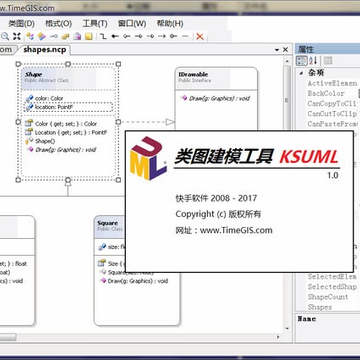Select Draw method in Shape class
The width and height of the screenshot is (360, 360).
click(61, 150)
